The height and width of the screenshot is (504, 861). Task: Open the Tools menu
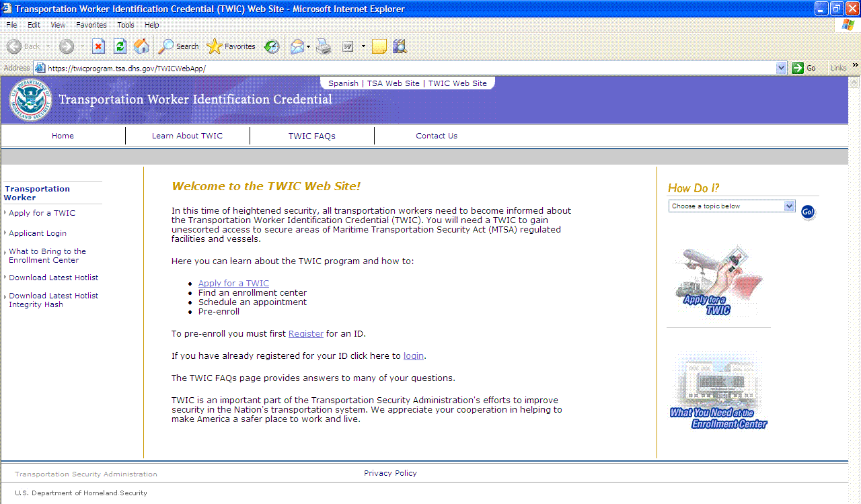126,25
